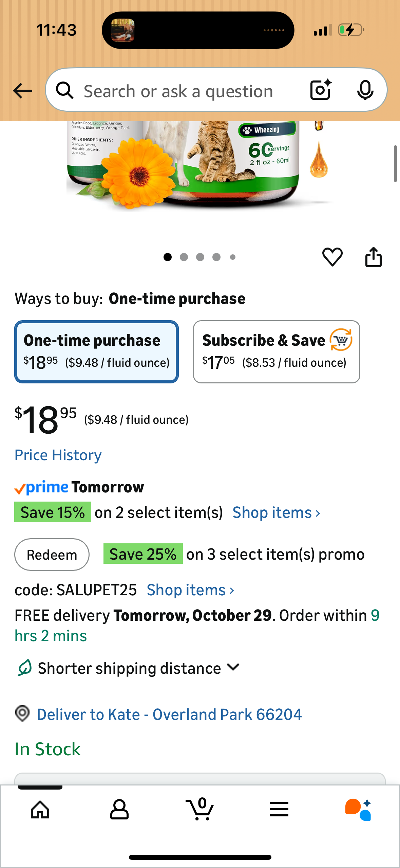Screen dimensions: 400x868
Task: Go to Home tab
Action: pos(40,810)
